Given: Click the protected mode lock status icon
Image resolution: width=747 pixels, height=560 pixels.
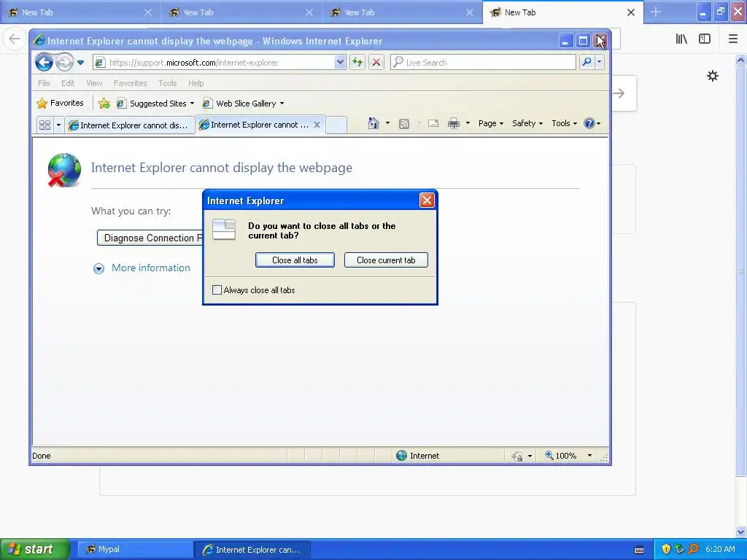Looking at the screenshot, I should pos(517,456).
